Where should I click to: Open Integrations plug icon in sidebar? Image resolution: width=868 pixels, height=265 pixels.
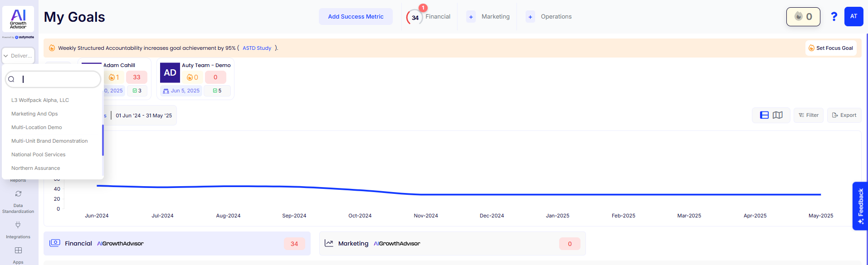pos(18,225)
